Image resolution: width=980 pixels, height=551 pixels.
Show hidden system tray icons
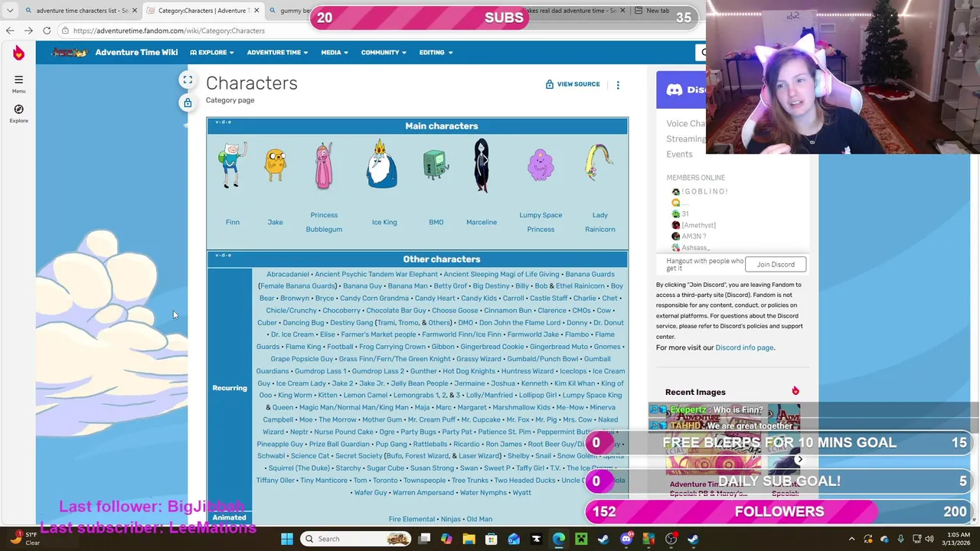851,539
